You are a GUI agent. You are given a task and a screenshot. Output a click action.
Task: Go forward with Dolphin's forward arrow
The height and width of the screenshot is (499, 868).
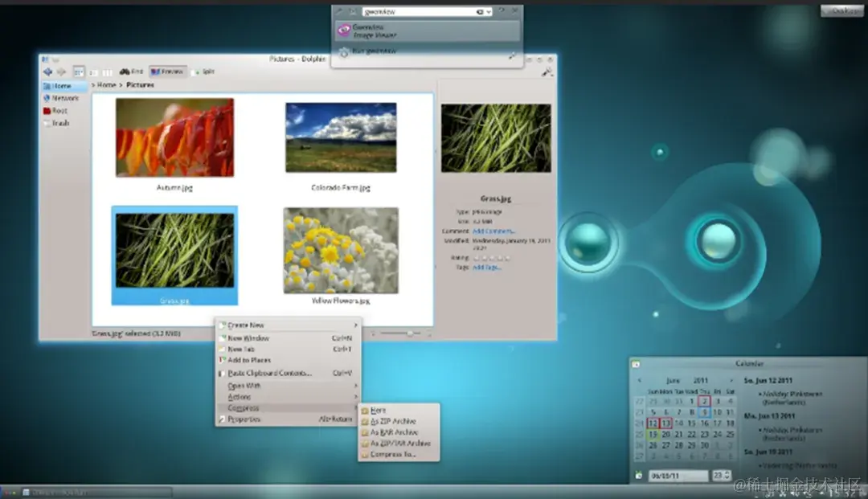(61, 72)
